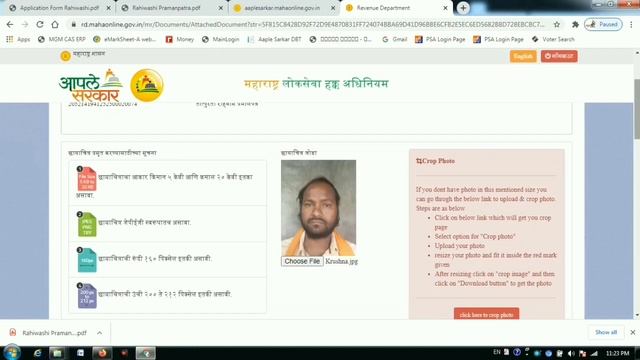Open the Voter Search bookmark
The image size is (640, 360).
point(553,39)
